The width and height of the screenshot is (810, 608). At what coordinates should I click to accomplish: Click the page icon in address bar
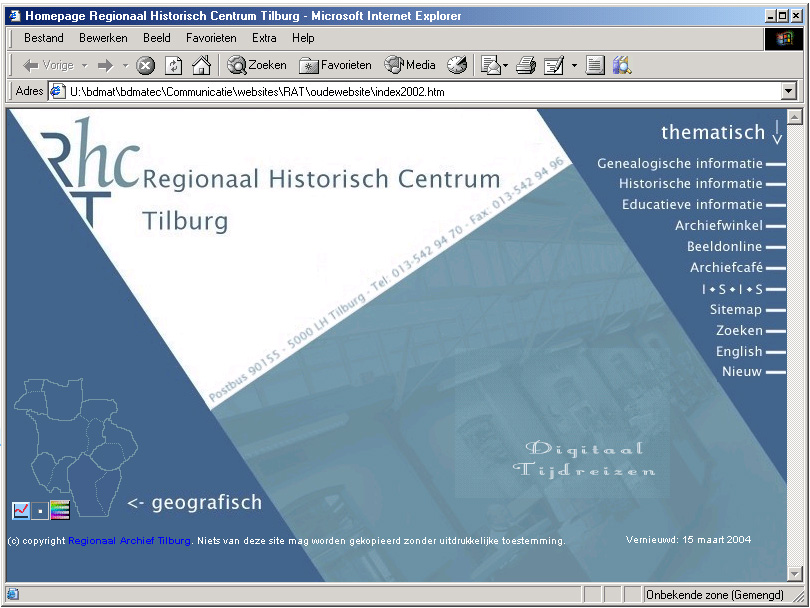tap(57, 91)
